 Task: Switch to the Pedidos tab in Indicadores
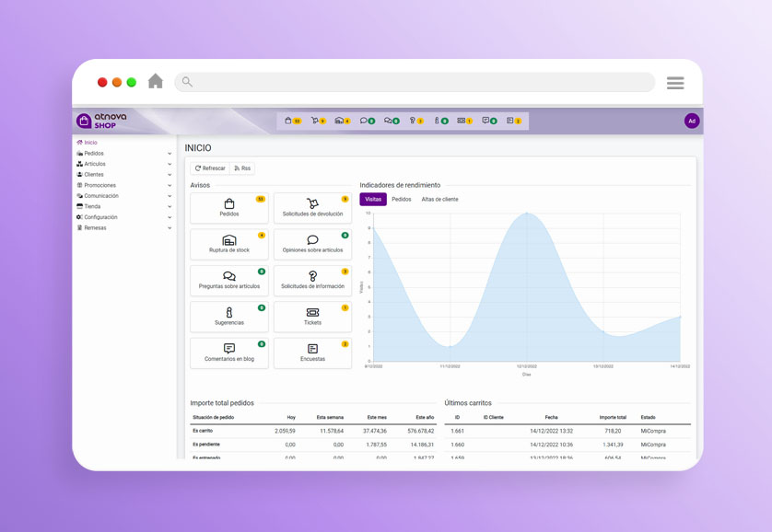403,198
